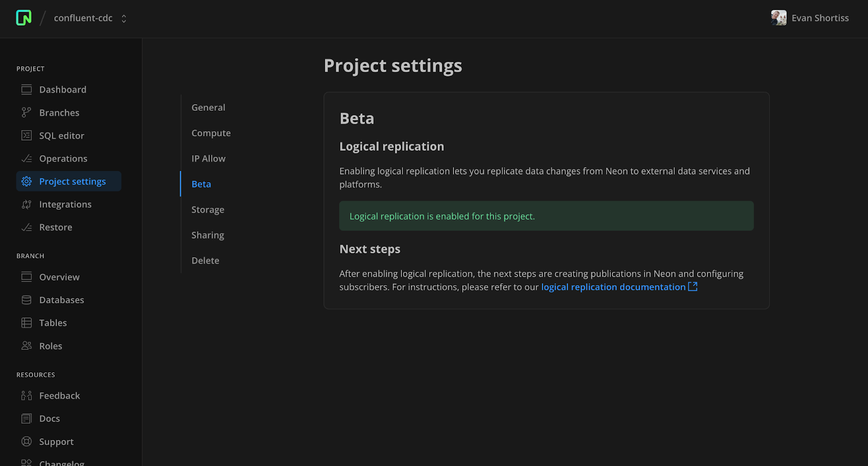Click the Project settings gear icon
Viewport: 868px width, 466px height.
pyautogui.click(x=27, y=181)
